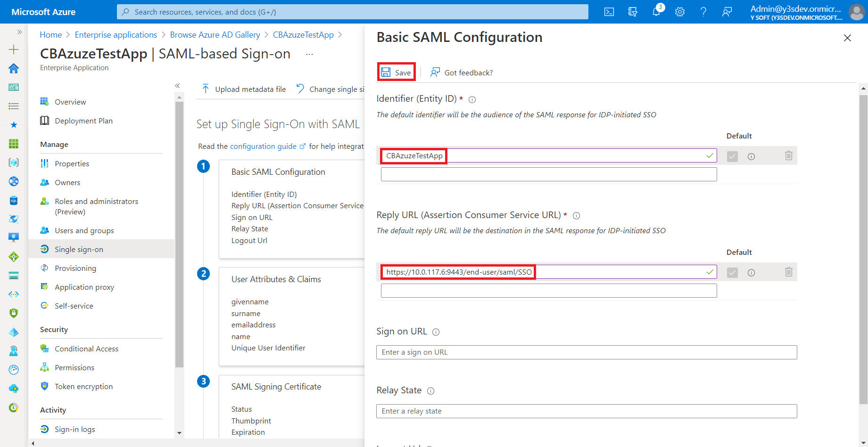The width and height of the screenshot is (868, 447).
Task: Open the configuration guide link
Action: point(264,146)
